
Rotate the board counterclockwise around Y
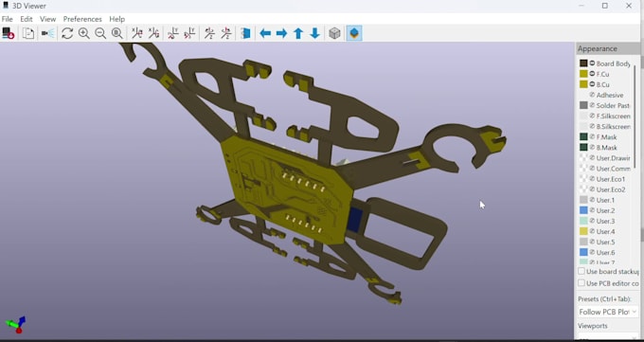[189, 33]
